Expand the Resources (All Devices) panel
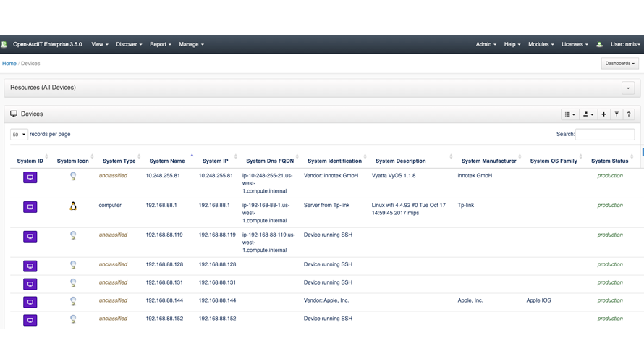The height and width of the screenshot is (362, 644). coord(628,88)
